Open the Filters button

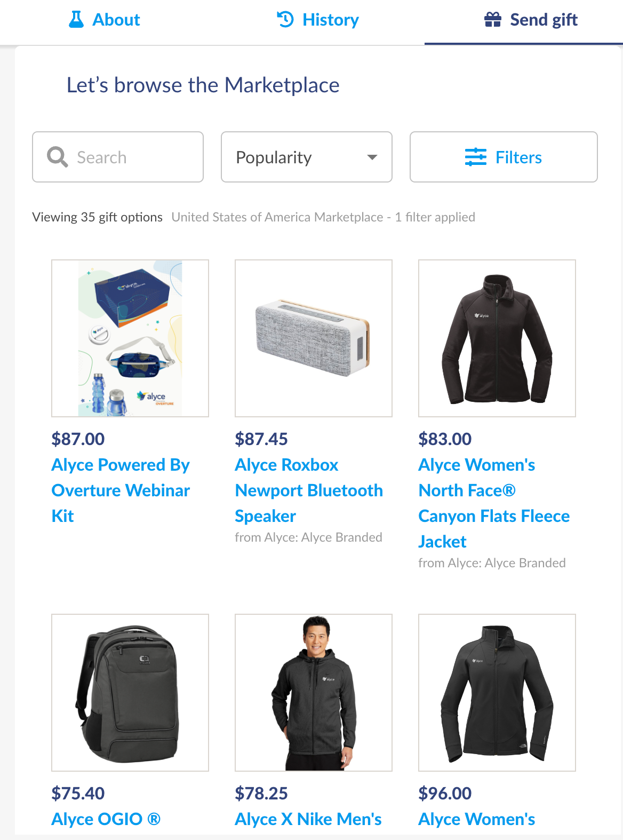(504, 157)
